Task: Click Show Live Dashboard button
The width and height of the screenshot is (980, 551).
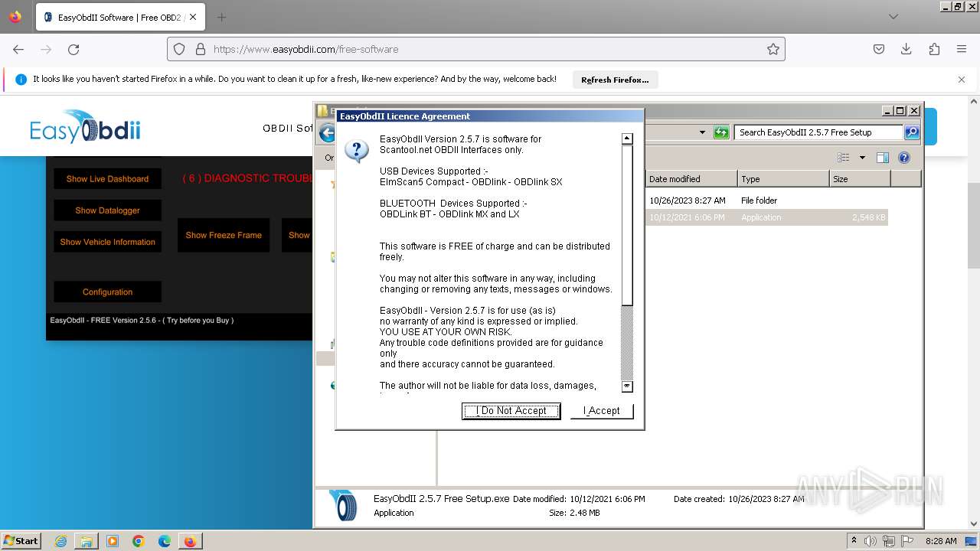Action: [x=107, y=179]
